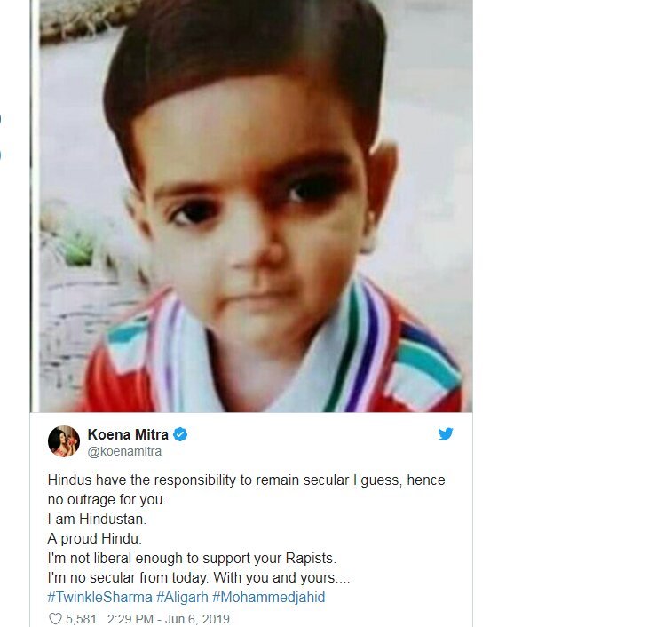The width and height of the screenshot is (672, 627).
Task: Click the 5,581 likes count
Action: point(81,619)
